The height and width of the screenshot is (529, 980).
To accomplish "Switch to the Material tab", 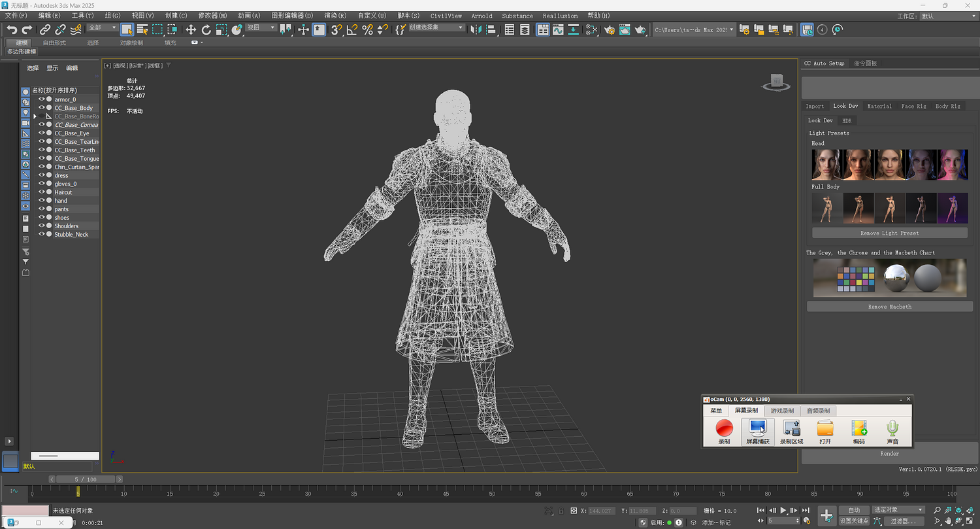I will click(879, 106).
